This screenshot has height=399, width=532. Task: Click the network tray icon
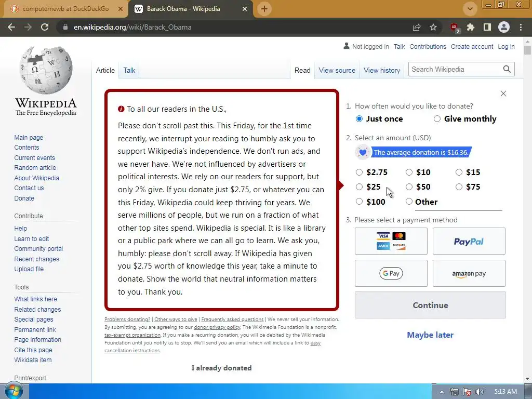coord(454,392)
